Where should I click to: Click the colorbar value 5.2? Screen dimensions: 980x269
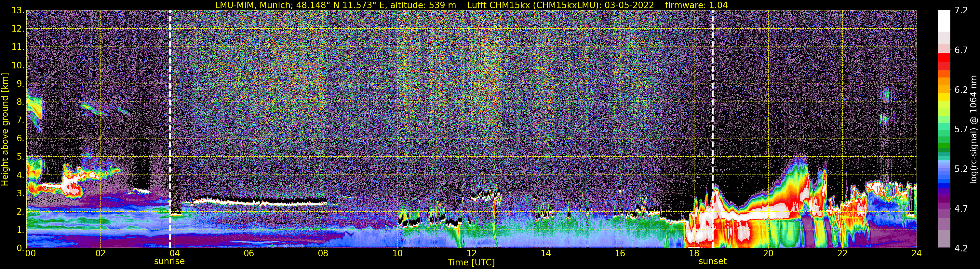click(961, 169)
